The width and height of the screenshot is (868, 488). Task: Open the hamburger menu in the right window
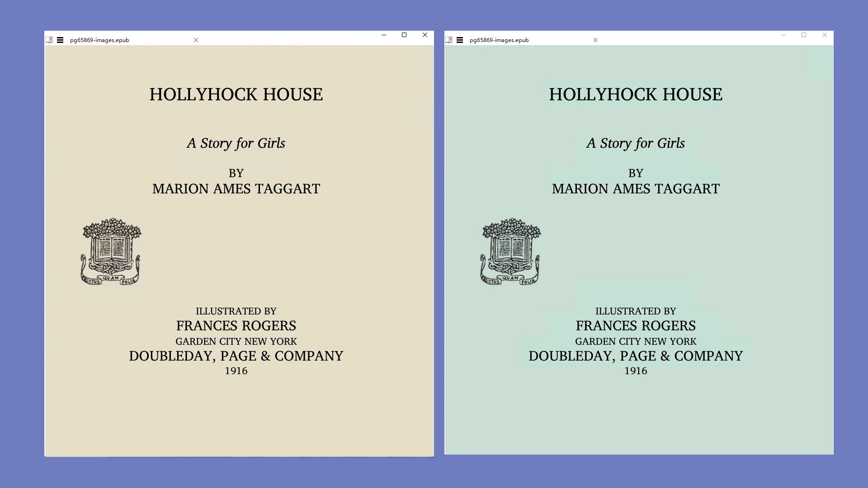click(460, 40)
